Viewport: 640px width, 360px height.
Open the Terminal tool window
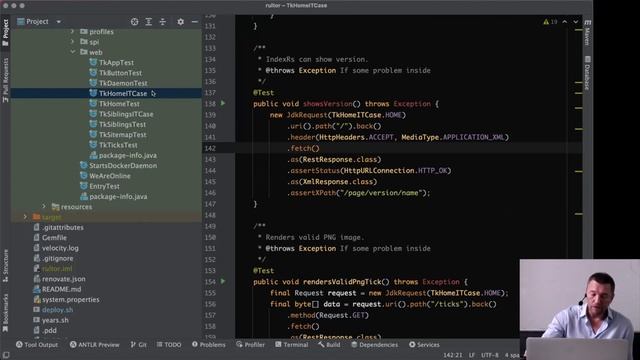pos(292,345)
